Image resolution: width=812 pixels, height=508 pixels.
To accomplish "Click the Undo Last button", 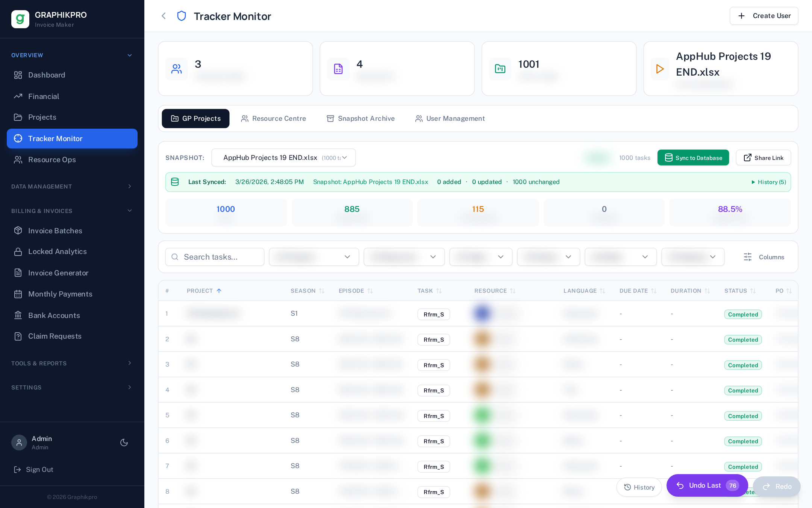I will [x=707, y=485].
